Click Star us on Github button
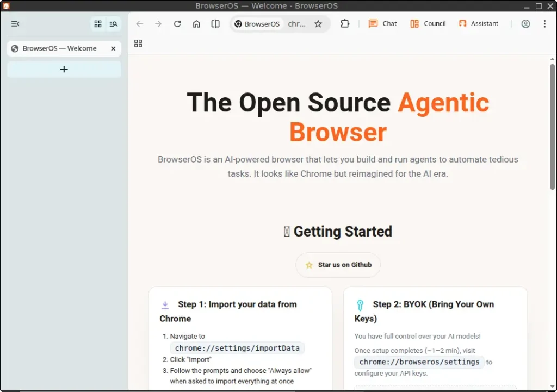Viewport: 557px width, 392px height. tap(338, 265)
